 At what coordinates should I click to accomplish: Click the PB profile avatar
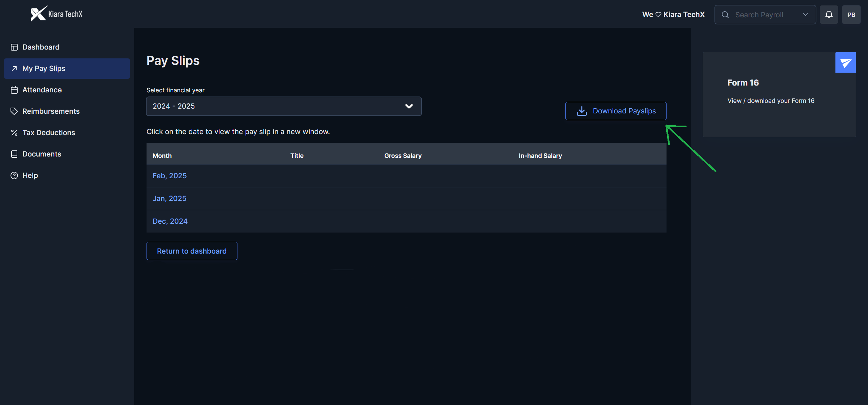851,15
